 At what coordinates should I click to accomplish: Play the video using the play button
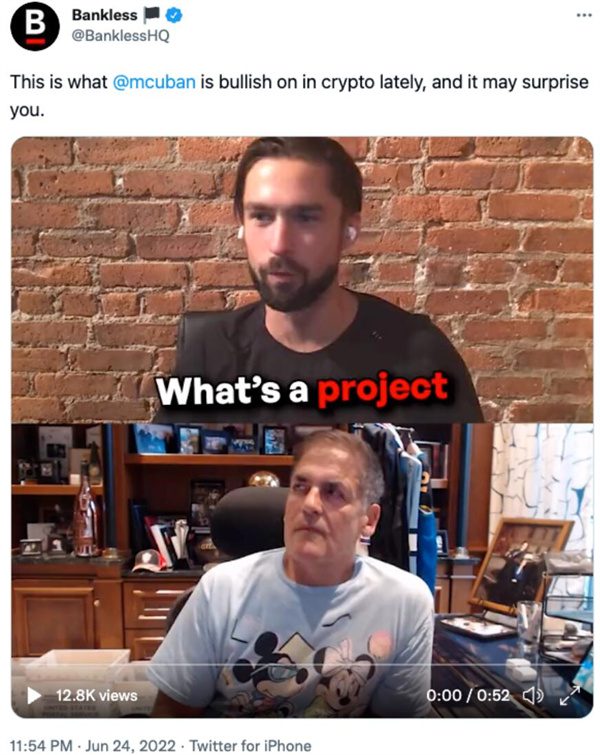(x=33, y=695)
